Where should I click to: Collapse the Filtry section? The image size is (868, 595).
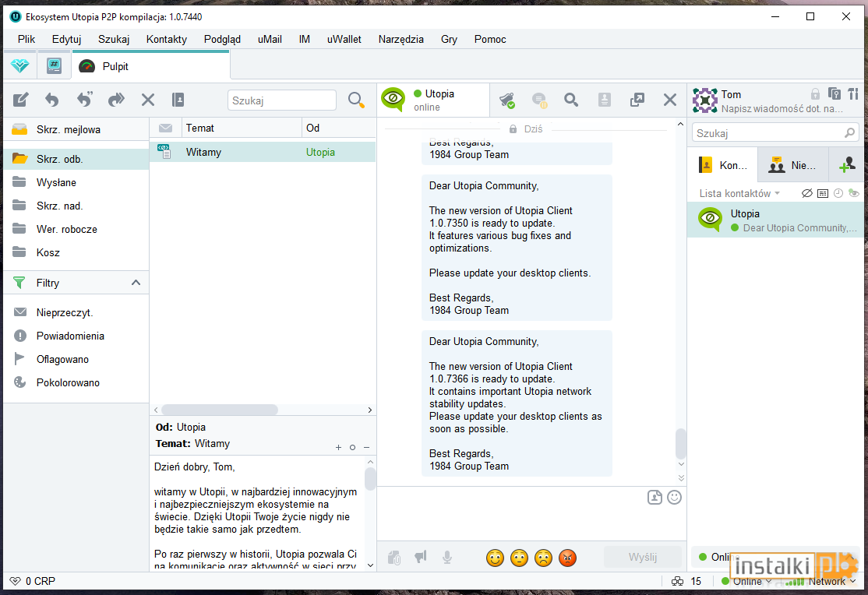click(x=136, y=283)
